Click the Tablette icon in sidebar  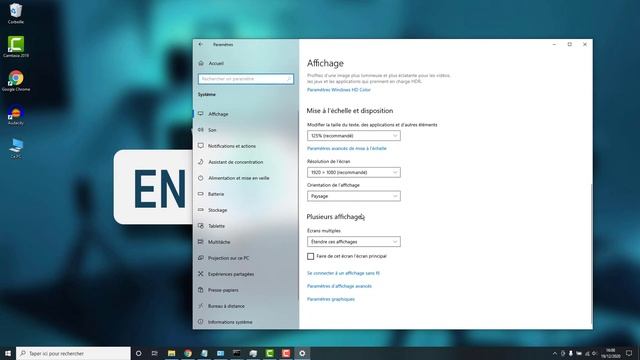(200, 226)
